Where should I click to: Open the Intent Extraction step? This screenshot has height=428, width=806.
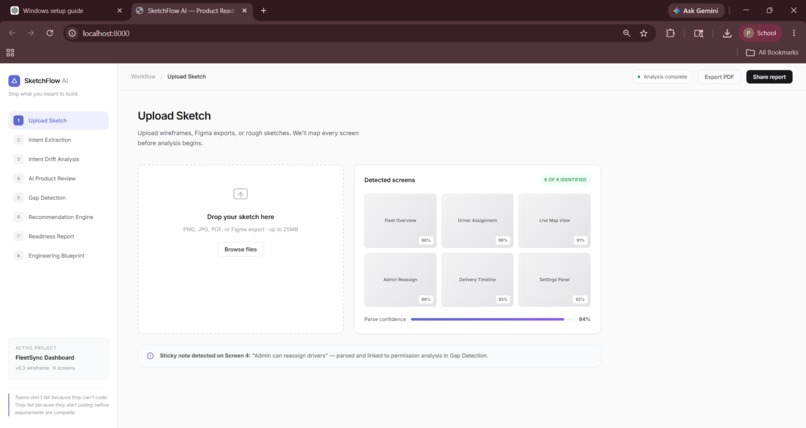pyautogui.click(x=59, y=140)
